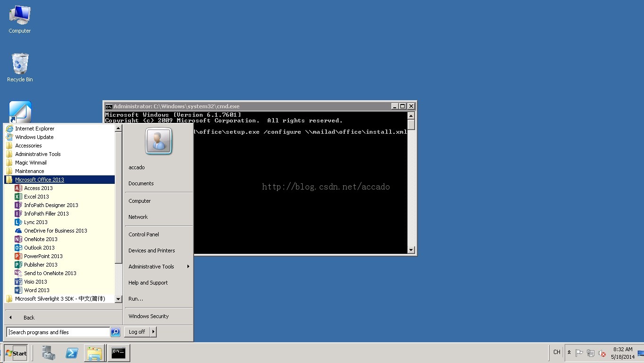Click the volume tray icon

[x=602, y=353]
